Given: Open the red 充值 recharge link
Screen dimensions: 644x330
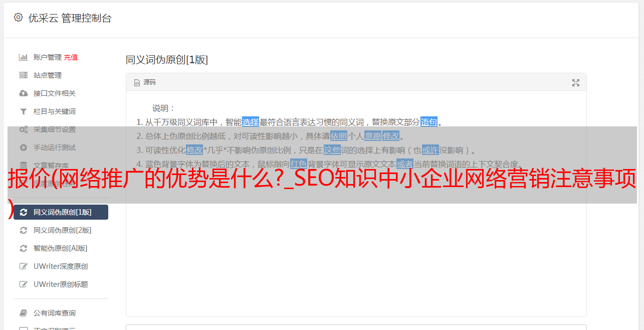Looking at the screenshot, I should point(71,57).
